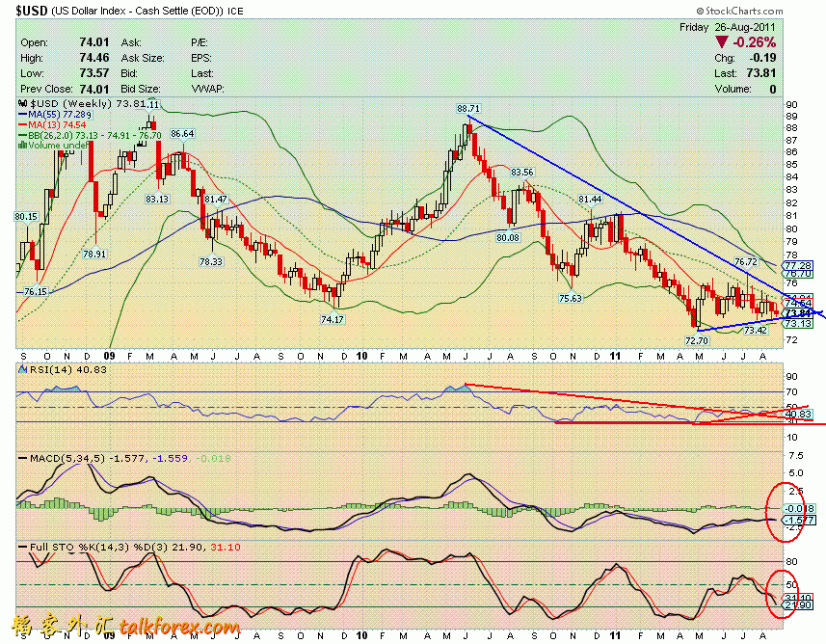Click the 76.70 axis value tag
The height and width of the screenshot is (644, 826).
pos(798,274)
